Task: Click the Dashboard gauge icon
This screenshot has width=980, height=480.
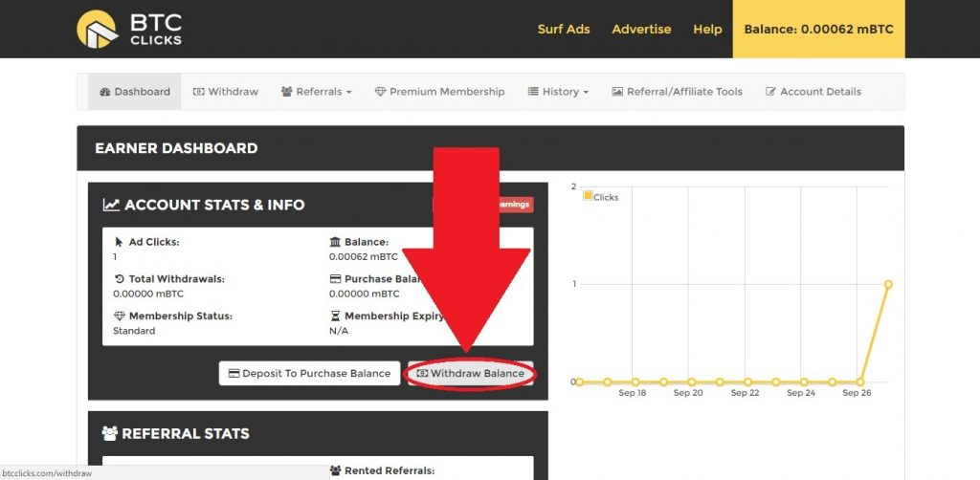Action: (105, 92)
